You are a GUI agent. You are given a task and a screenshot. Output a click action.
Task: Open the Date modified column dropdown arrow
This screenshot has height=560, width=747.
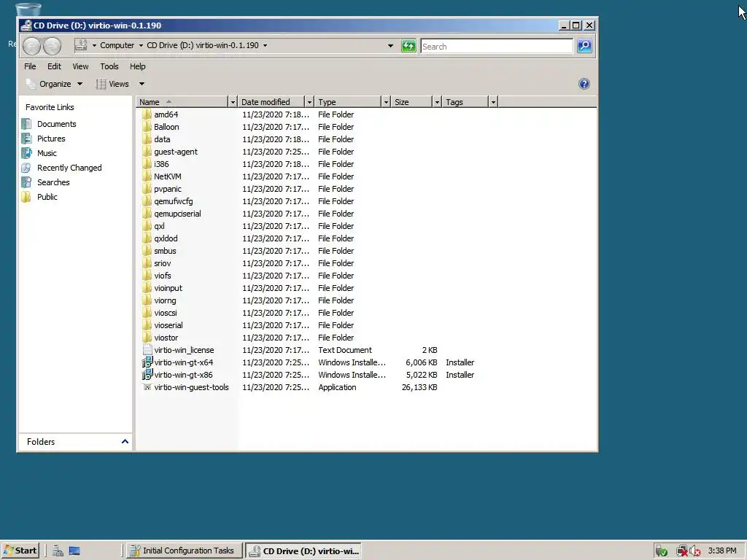coord(309,102)
